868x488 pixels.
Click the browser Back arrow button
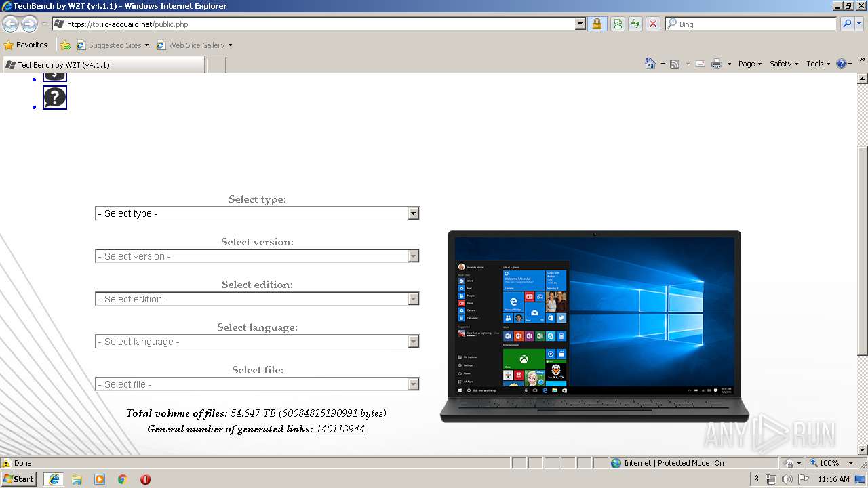point(10,24)
